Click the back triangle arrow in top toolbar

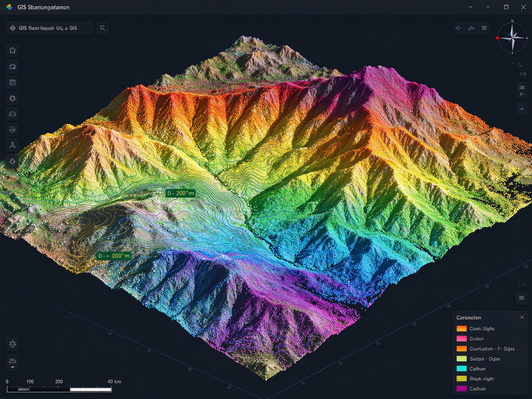tap(458, 28)
